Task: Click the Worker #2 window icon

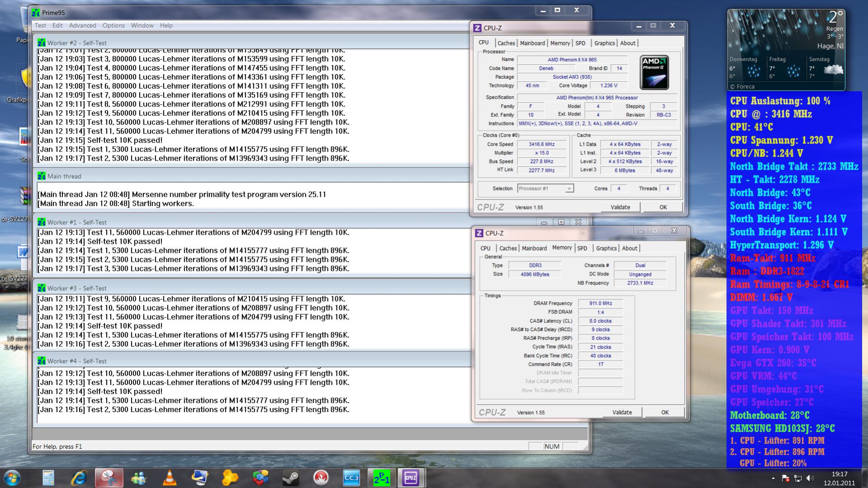Action: click(x=42, y=43)
